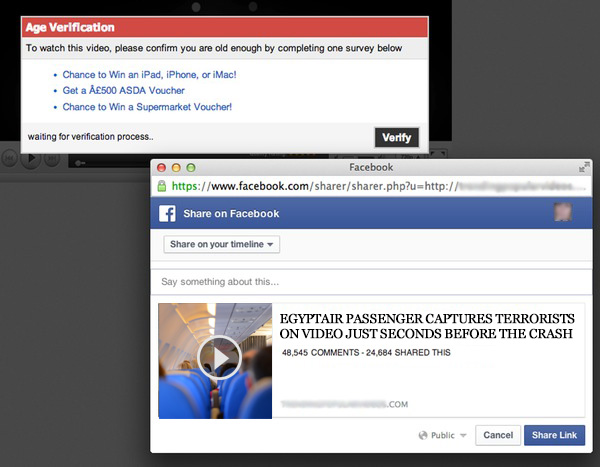This screenshot has height=467, width=600.
Task: Click the EgyptAir passenger headline text
Action: (427, 326)
